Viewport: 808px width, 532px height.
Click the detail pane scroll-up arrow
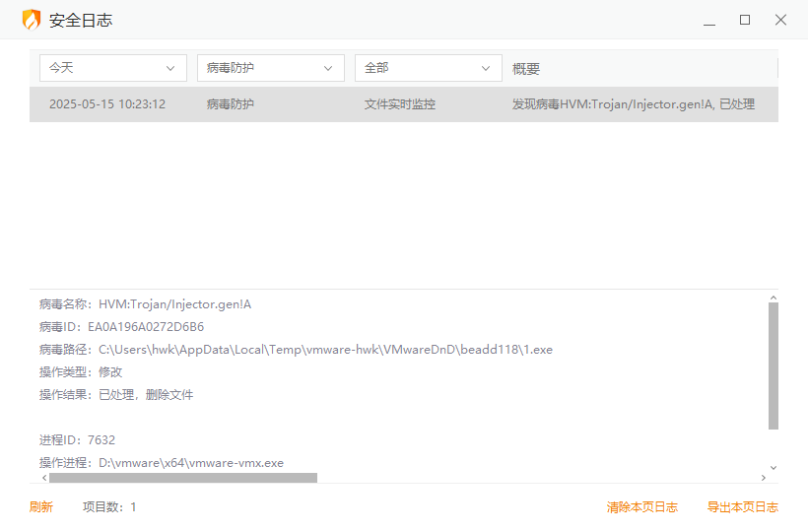(x=773, y=298)
